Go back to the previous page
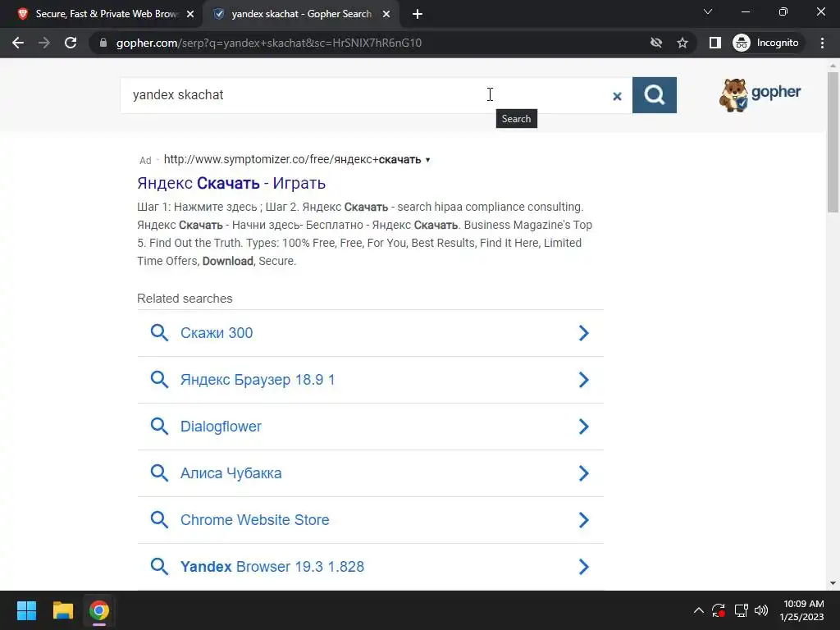Screen dimensions: 840x630 (18, 43)
